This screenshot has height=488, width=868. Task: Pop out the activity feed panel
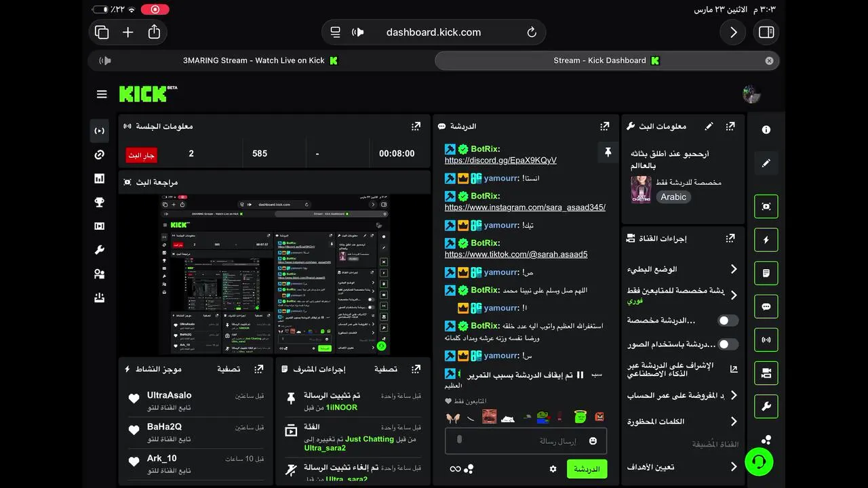tap(259, 369)
